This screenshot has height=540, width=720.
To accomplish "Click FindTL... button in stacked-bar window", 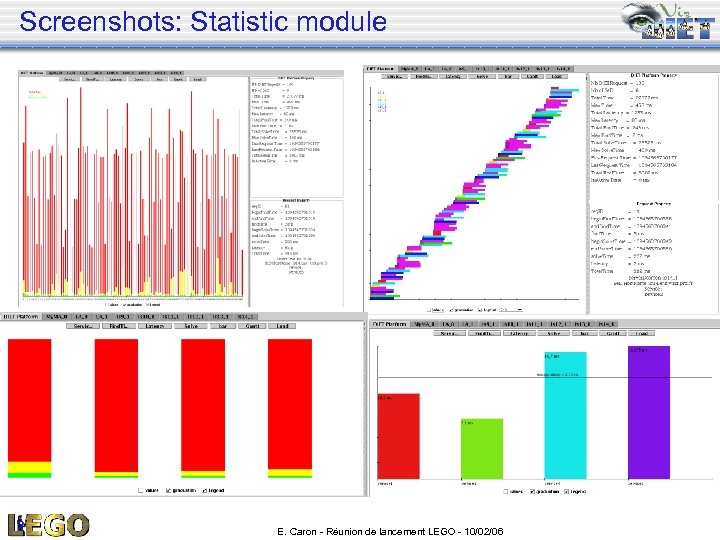I will click(x=118, y=326).
